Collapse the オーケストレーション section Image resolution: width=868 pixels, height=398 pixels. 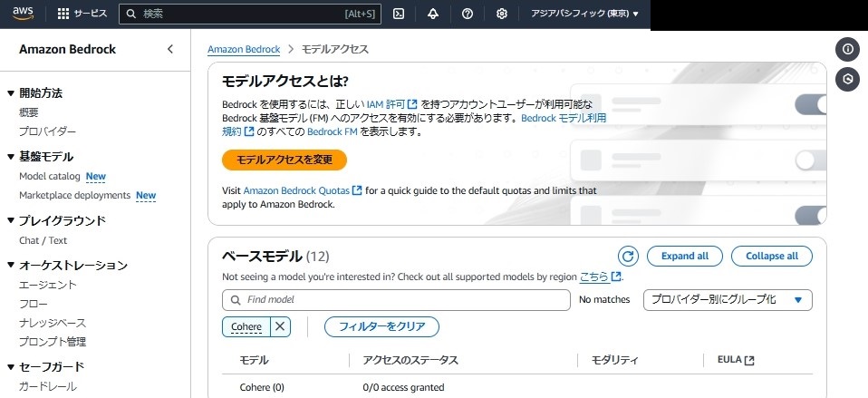(x=11, y=265)
